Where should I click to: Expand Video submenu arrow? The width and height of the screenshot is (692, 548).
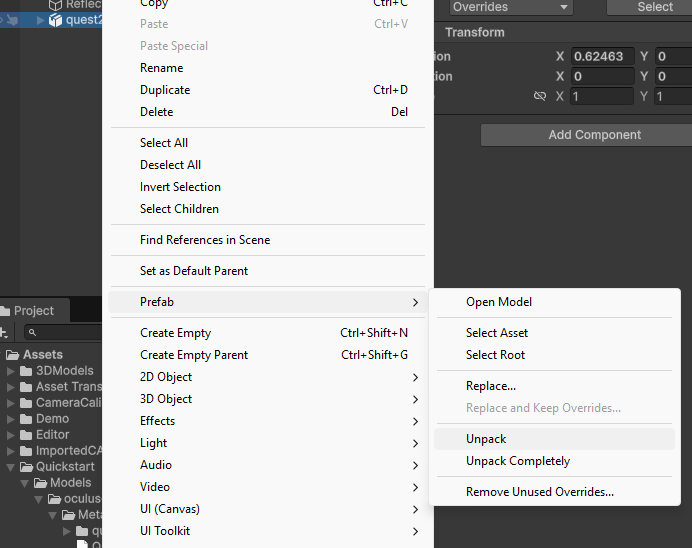pos(415,488)
